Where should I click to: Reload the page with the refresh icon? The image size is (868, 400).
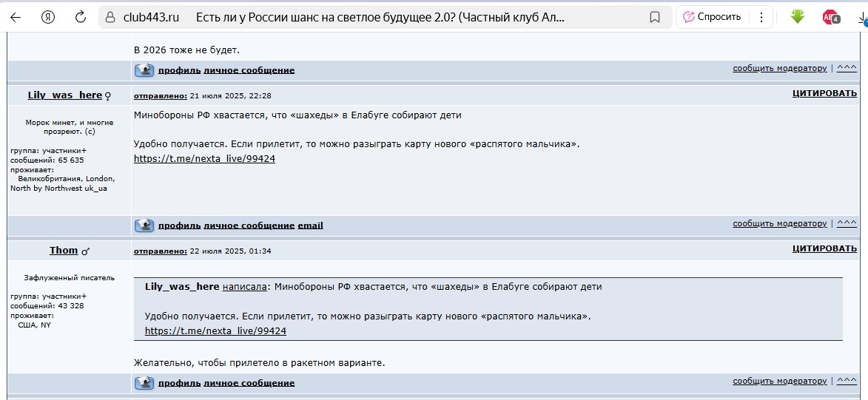click(81, 17)
